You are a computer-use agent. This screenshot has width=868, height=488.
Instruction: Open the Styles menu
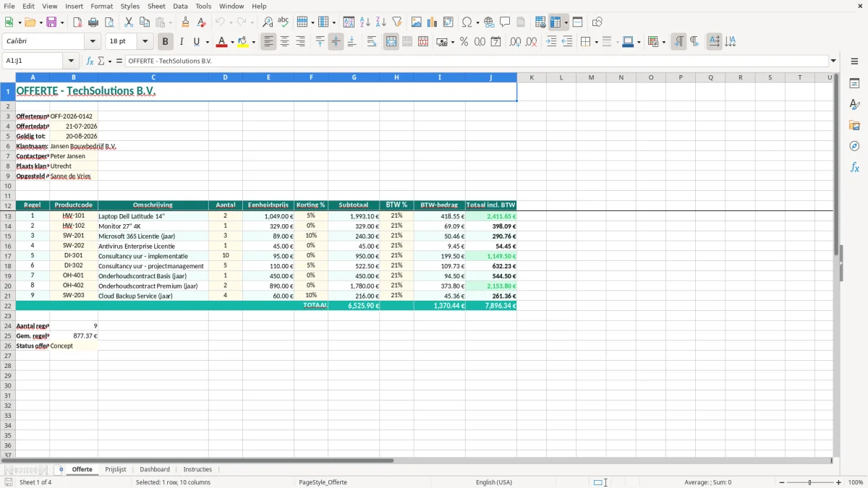coord(130,6)
